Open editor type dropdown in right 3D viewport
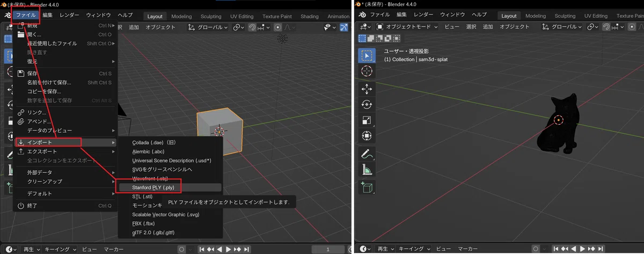 coord(364,27)
